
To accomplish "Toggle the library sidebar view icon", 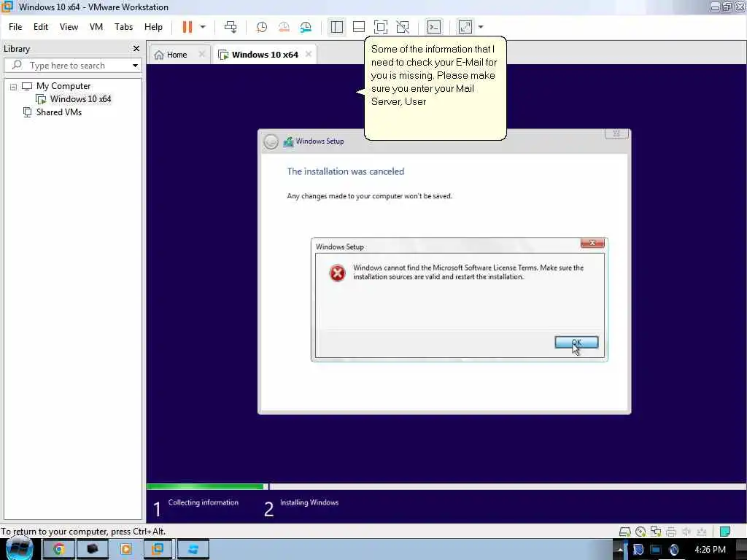I will point(337,27).
